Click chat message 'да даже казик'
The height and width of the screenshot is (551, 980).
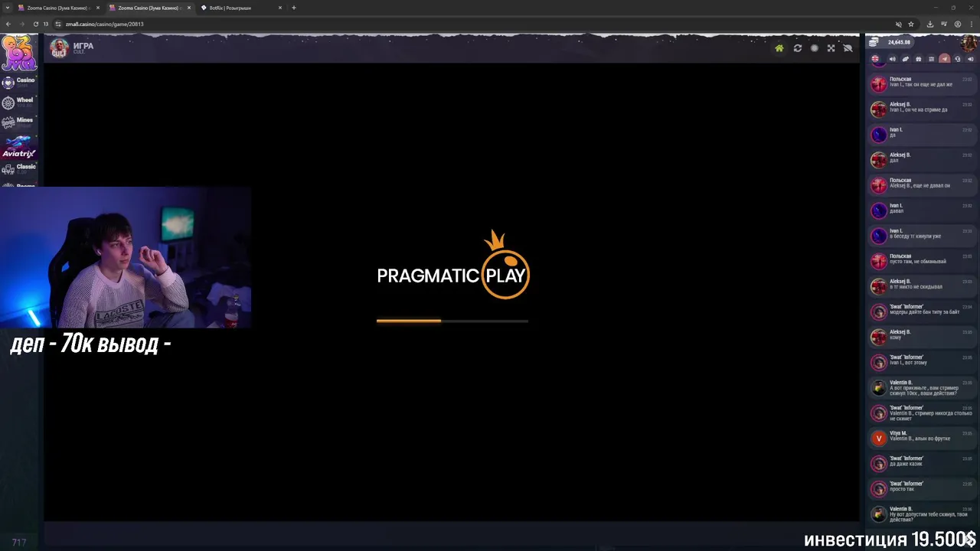click(x=906, y=464)
